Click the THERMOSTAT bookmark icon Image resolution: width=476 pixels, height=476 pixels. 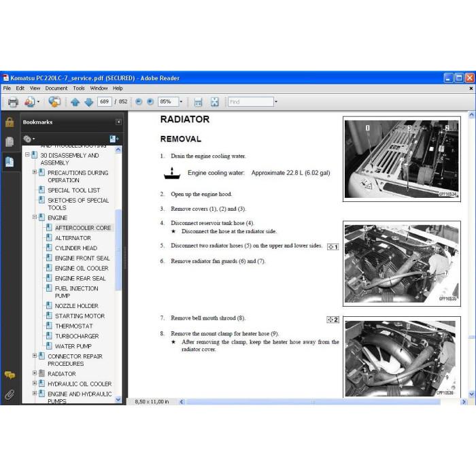tap(49, 326)
